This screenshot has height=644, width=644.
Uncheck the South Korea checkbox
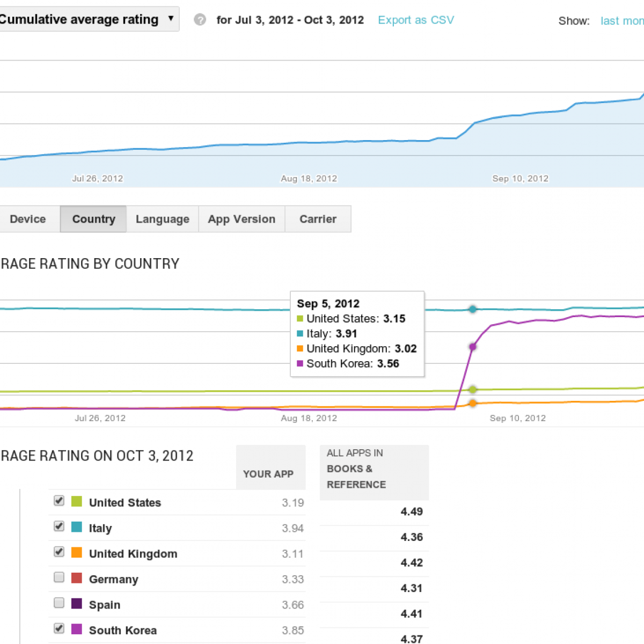click(59, 628)
